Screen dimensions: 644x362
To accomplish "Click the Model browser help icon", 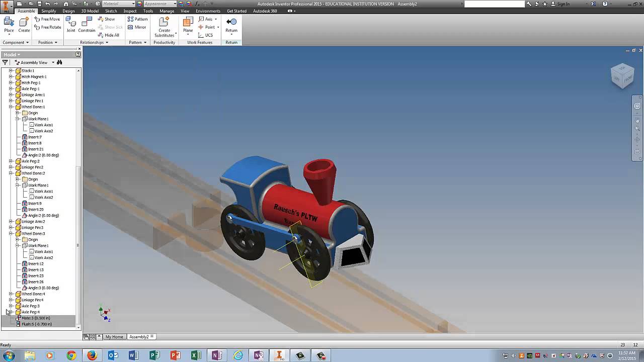I will [78, 54].
